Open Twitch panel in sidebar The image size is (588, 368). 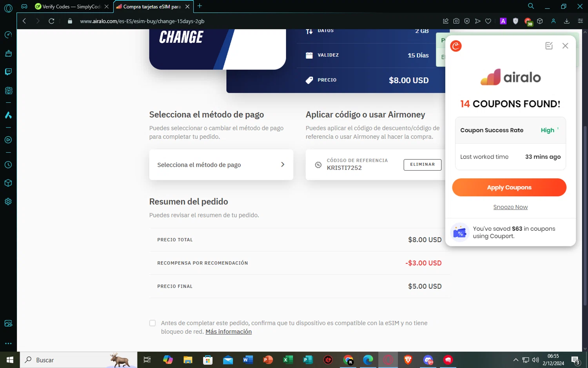[x=8, y=72]
